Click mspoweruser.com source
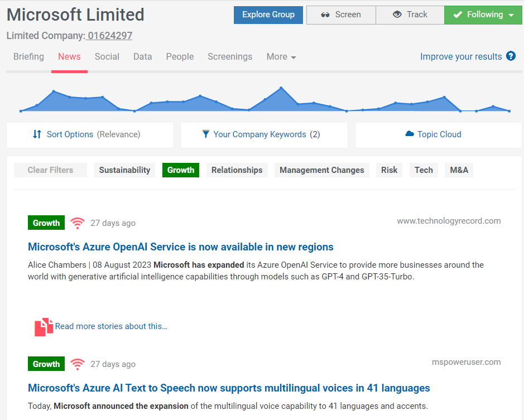Image resolution: width=524 pixels, height=420 pixels. (x=466, y=362)
